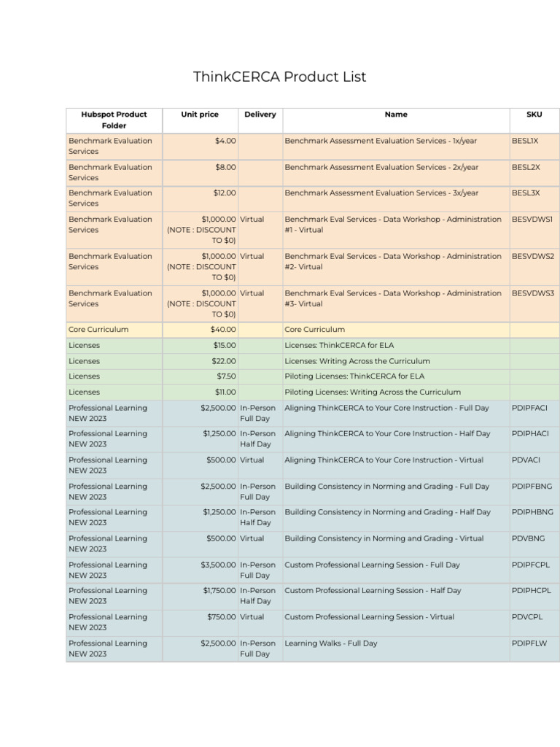Click the $15.00 unit price cell
Screen dimensions: 560x747
pyautogui.click(x=200, y=345)
